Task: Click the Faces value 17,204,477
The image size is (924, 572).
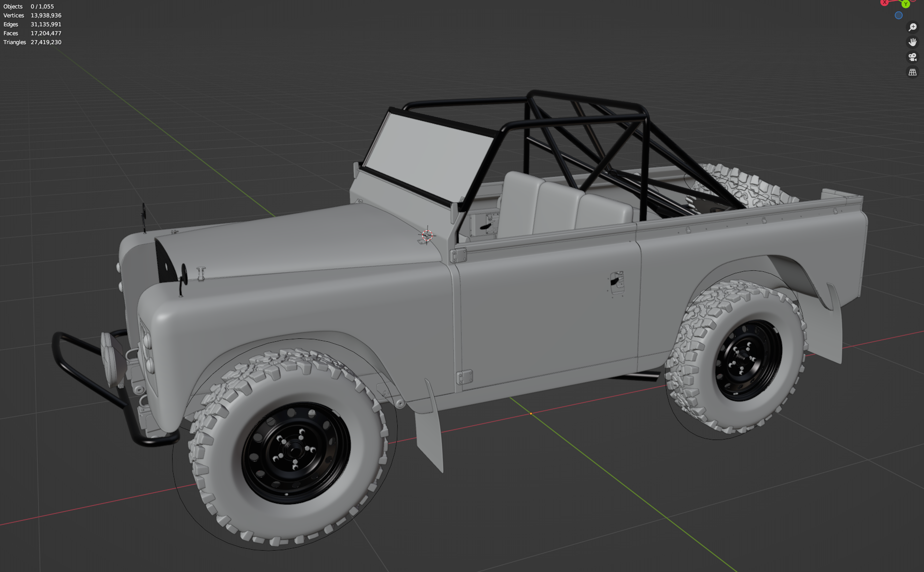Action: [46, 33]
